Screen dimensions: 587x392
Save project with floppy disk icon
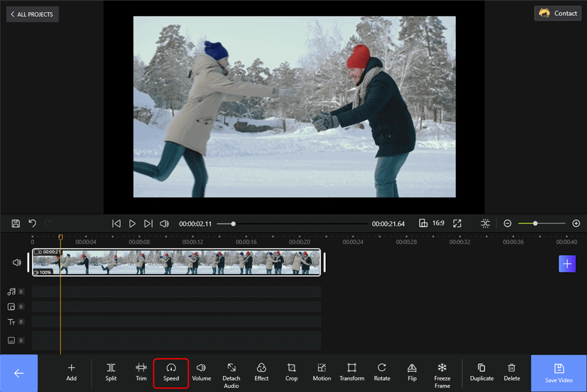16,224
